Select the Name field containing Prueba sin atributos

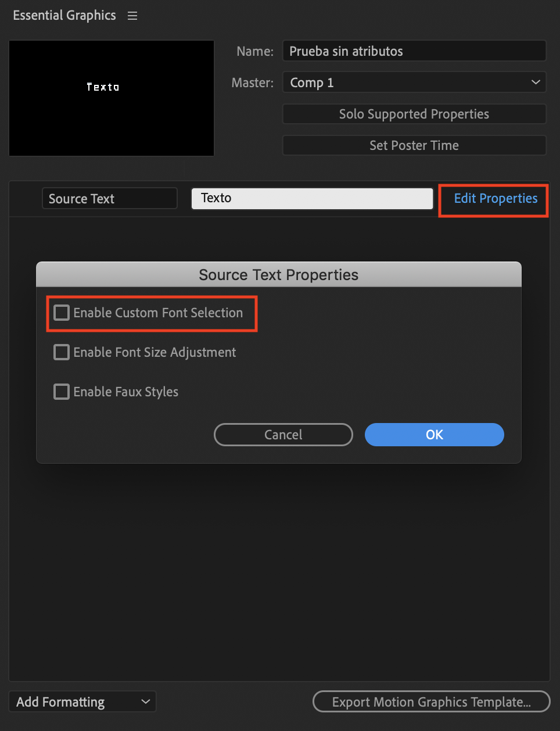pos(414,51)
